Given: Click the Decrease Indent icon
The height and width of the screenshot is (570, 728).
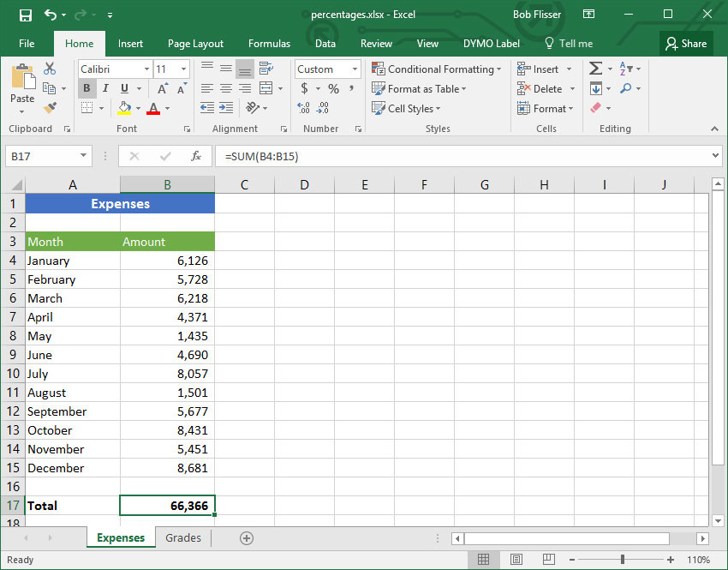Looking at the screenshot, I should (207, 108).
